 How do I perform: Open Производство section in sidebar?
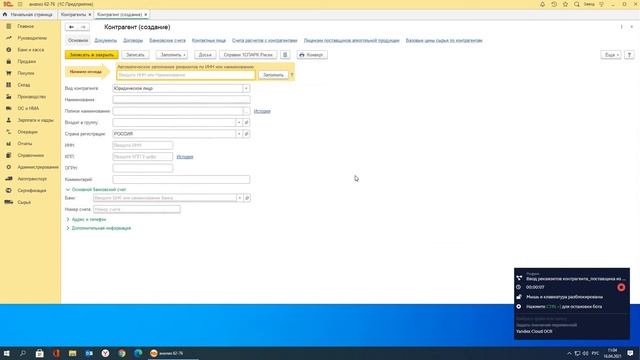pos(31,97)
